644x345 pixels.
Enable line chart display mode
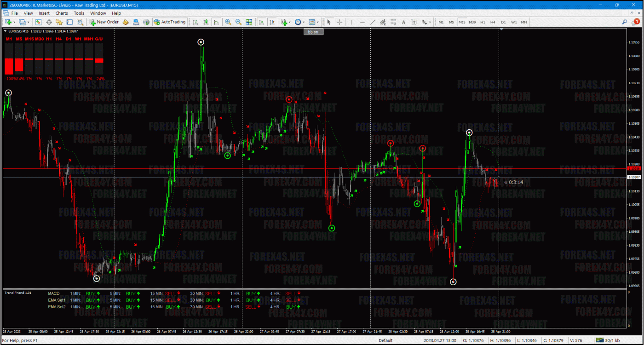click(216, 22)
